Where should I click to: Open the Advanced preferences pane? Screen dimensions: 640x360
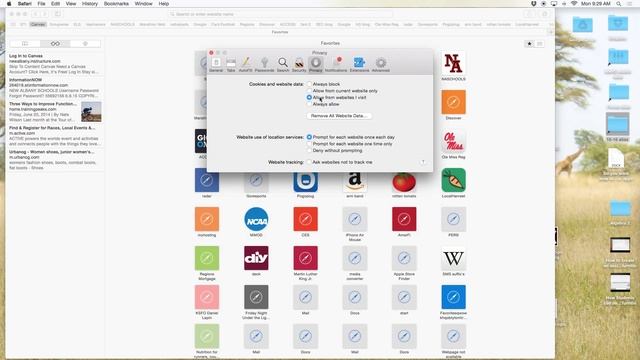click(x=381, y=64)
